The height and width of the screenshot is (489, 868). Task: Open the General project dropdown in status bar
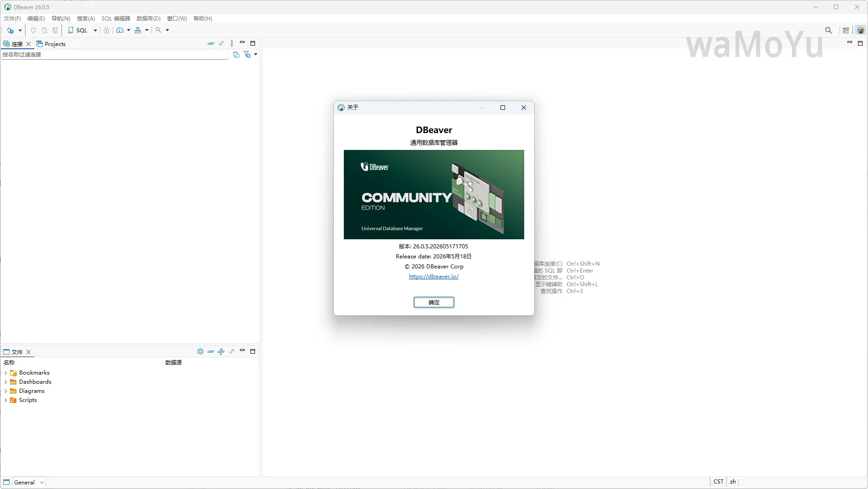click(x=29, y=483)
